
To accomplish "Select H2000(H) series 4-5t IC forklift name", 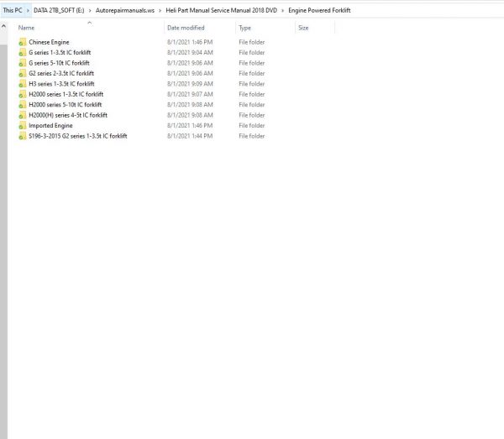I will coord(68,115).
